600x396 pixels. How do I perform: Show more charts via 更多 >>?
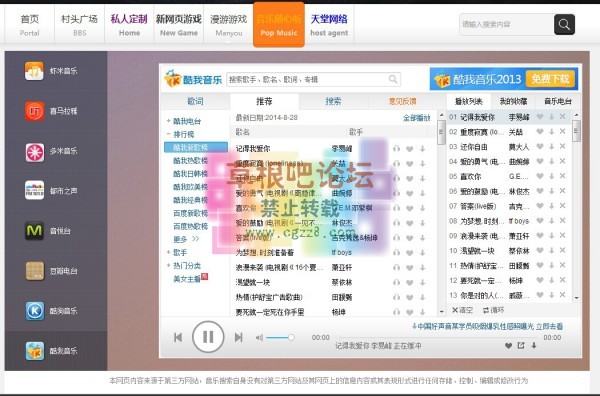(x=186, y=239)
